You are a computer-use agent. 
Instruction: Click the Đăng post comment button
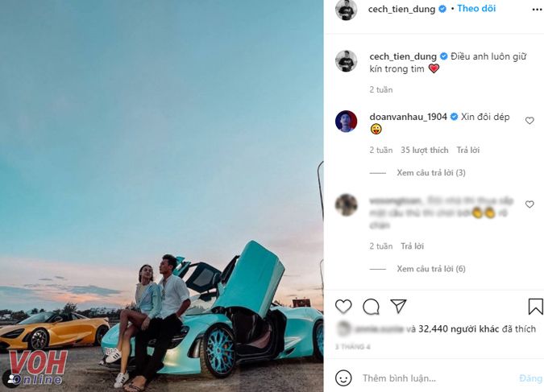(531, 378)
